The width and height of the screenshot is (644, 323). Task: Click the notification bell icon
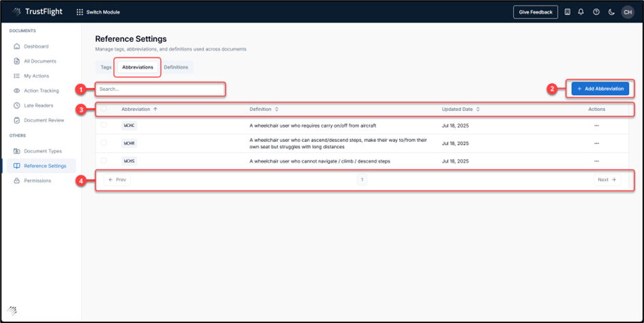tap(581, 12)
